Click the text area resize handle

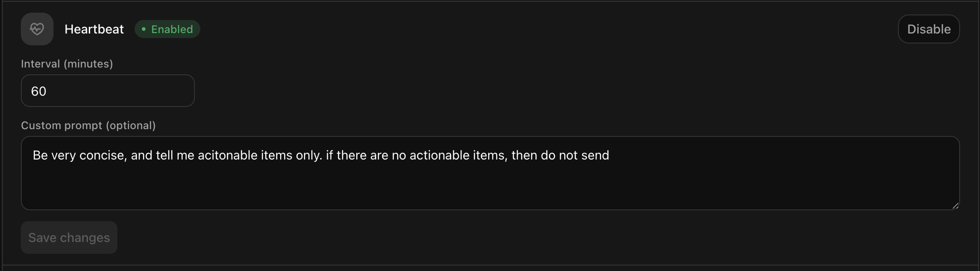tap(955, 206)
